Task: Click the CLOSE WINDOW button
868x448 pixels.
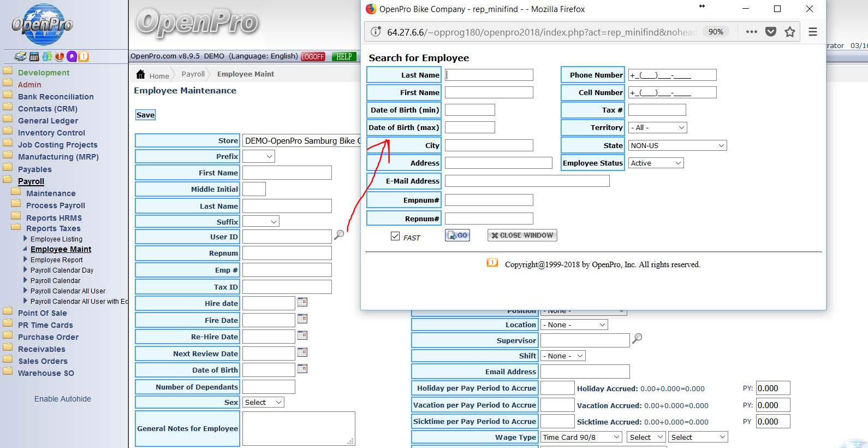Action: pyautogui.click(x=522, y=235)
